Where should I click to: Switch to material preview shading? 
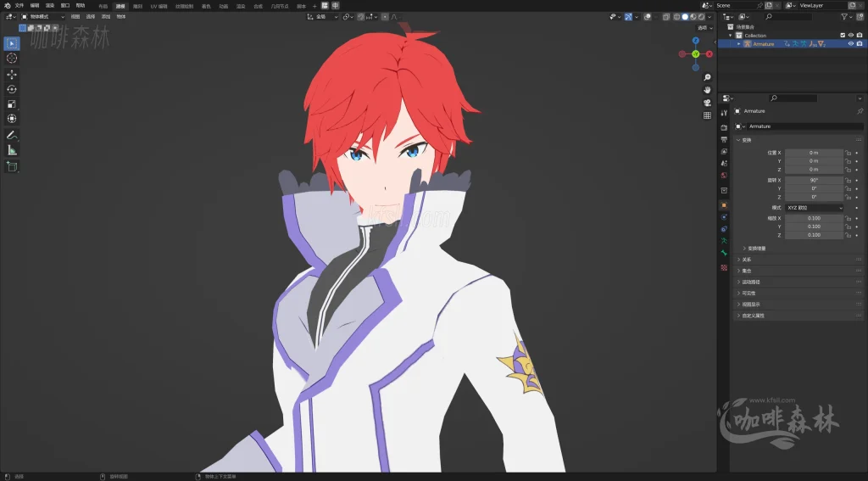click(x=693, y=17)
